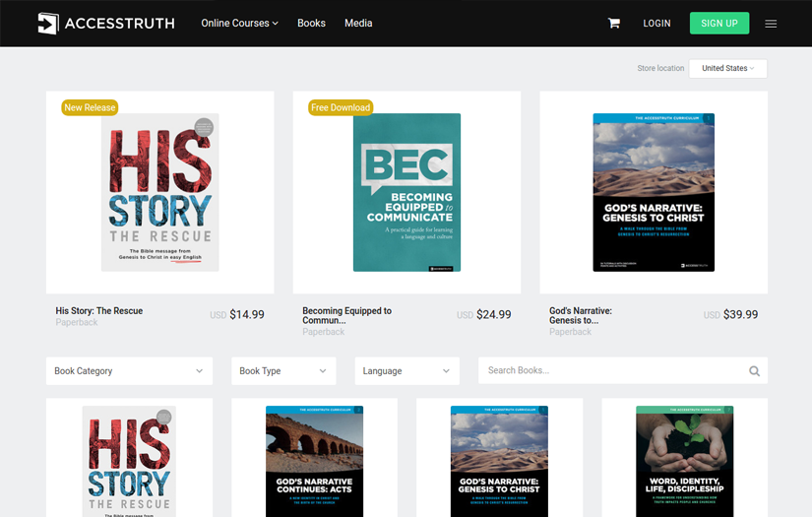The width and height of the screenshot is (812, 517).
Task: Open the shopping cart icon
Action: click(613, 24)
